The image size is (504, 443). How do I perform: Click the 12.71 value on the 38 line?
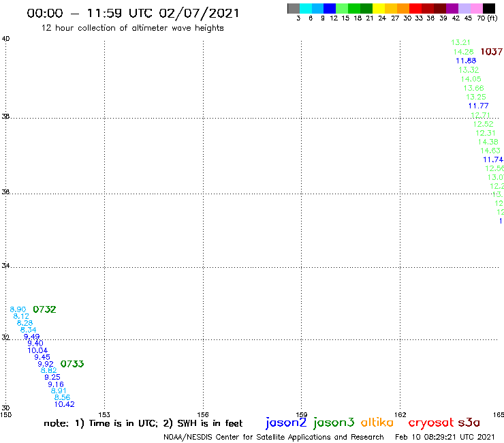pos(481,115)
